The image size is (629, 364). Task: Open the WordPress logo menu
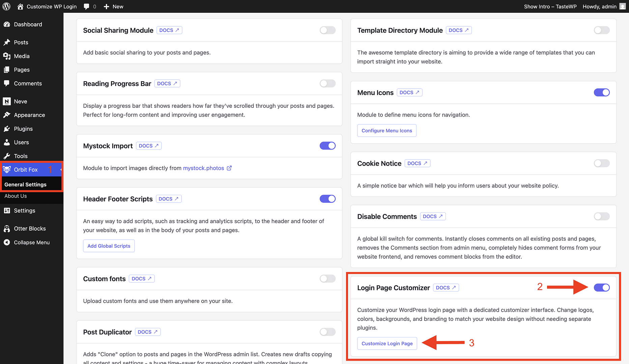point(6,6)
